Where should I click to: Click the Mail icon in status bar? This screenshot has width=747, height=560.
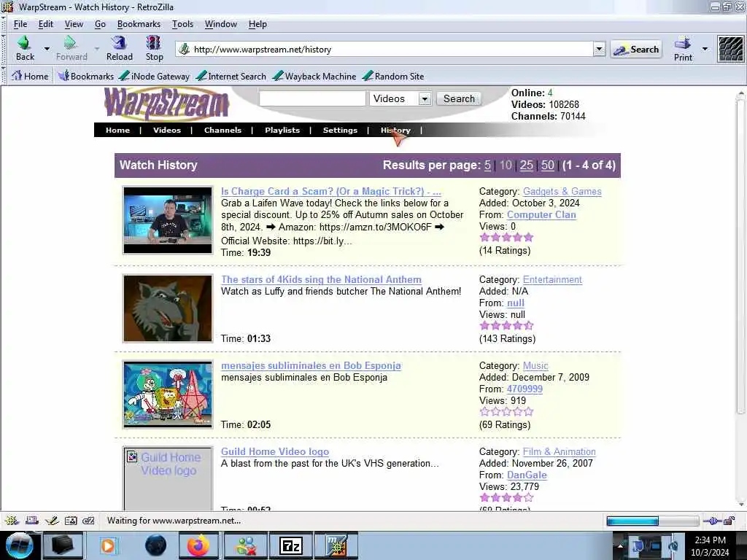point(32,521)
